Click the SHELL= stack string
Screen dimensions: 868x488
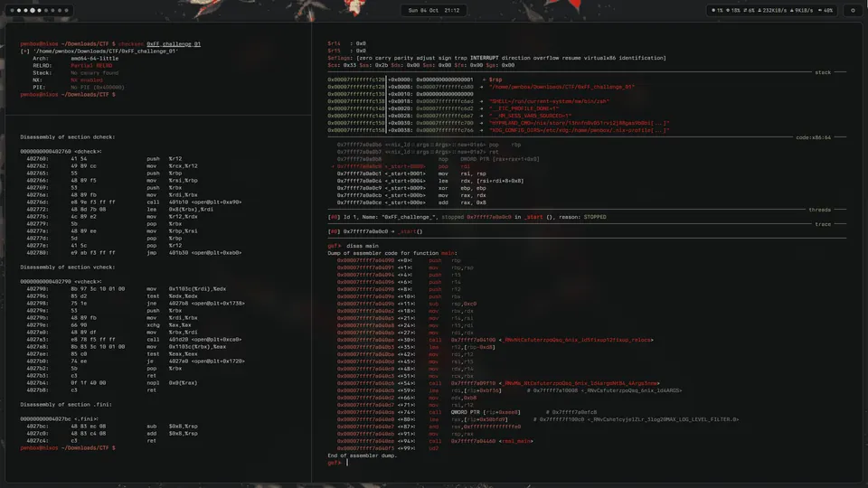pos(549,101)
